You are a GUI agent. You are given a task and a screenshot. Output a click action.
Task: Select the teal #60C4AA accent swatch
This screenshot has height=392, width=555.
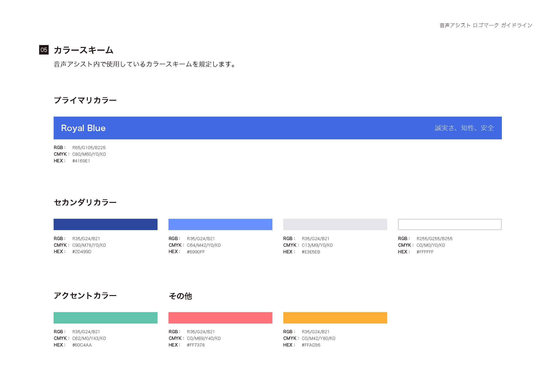point(106,318)
